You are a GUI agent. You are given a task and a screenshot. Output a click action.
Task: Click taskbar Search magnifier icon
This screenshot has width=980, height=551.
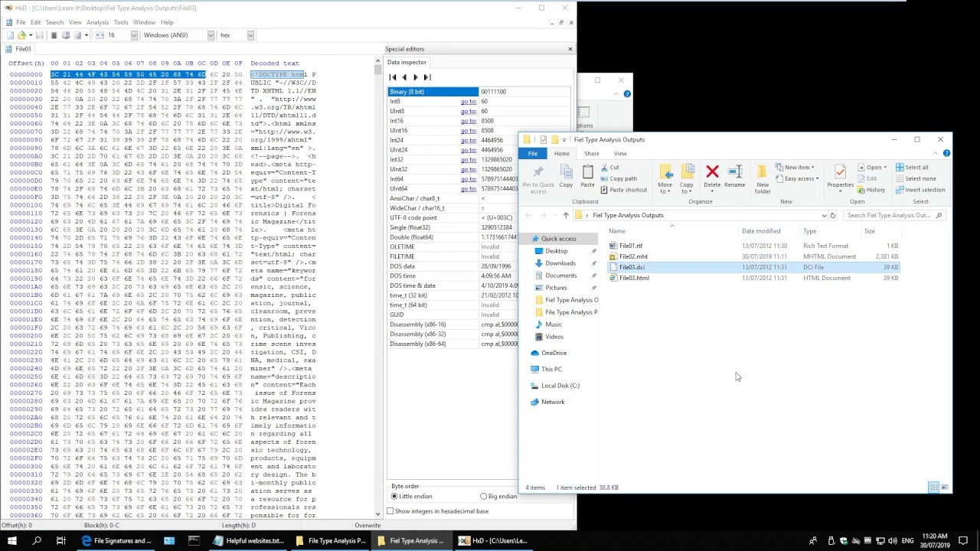click(x=37, y=540)
